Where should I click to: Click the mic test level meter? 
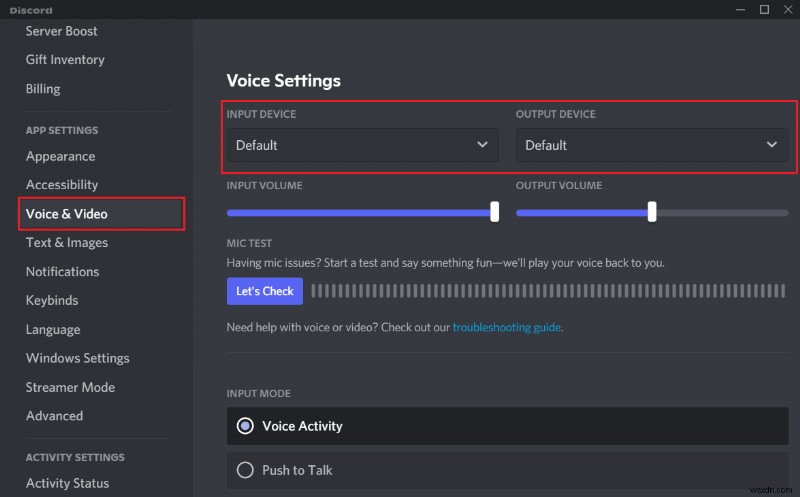tap(548, 291)
